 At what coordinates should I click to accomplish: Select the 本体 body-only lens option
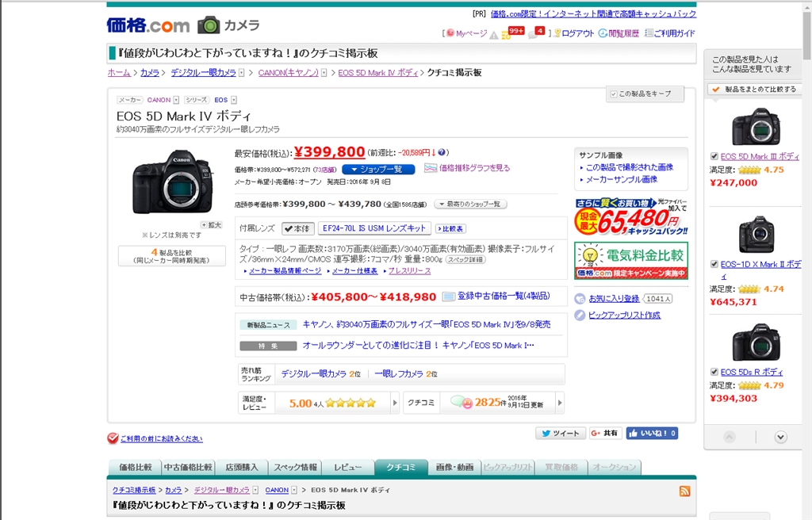(298, 228)
